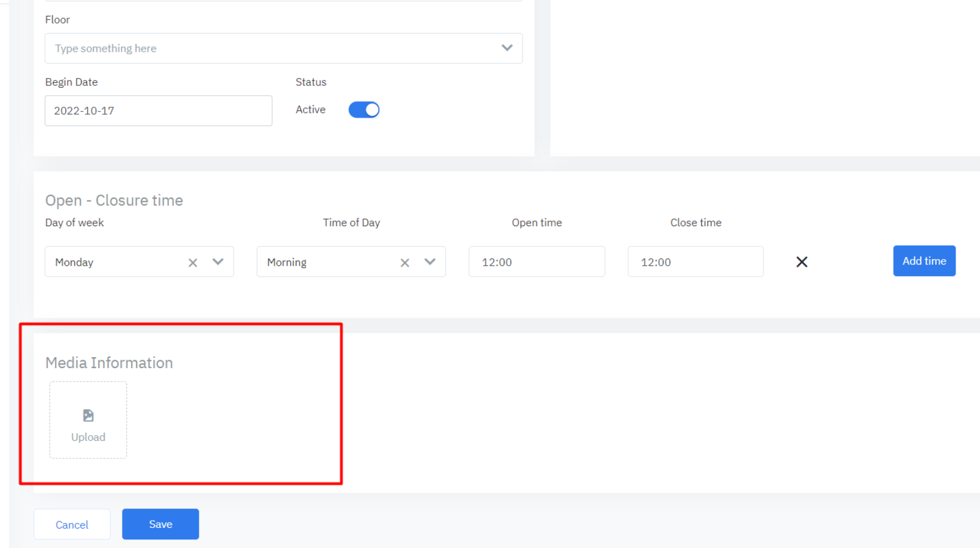Image resolution: width=980 pixels, height=548 pixels.
Task: Click the Morning value in time selector
Action: pyautogui.click(x=287, y=263)
